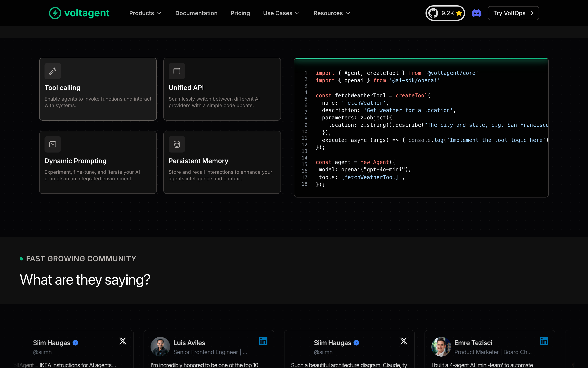Viewport: 588px width, 368px height.
Task: Click the Luis Aviles name
Action: 189,343
